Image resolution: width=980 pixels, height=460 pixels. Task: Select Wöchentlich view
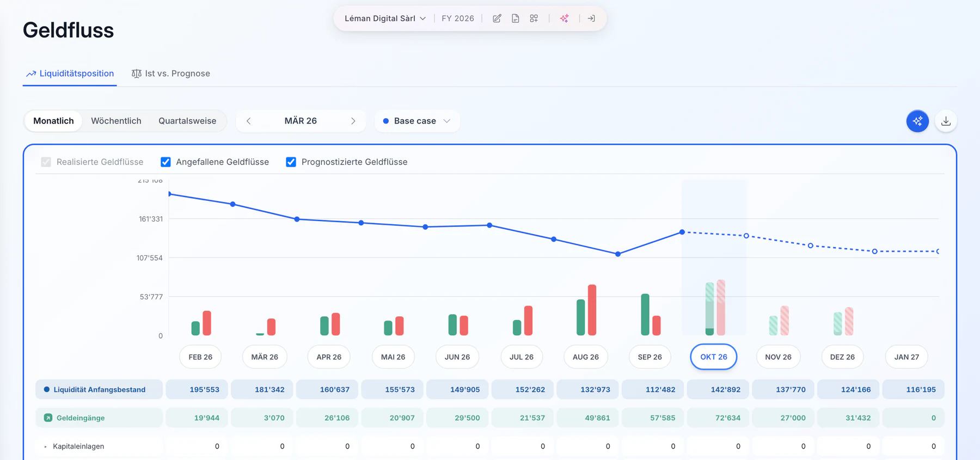116,121
